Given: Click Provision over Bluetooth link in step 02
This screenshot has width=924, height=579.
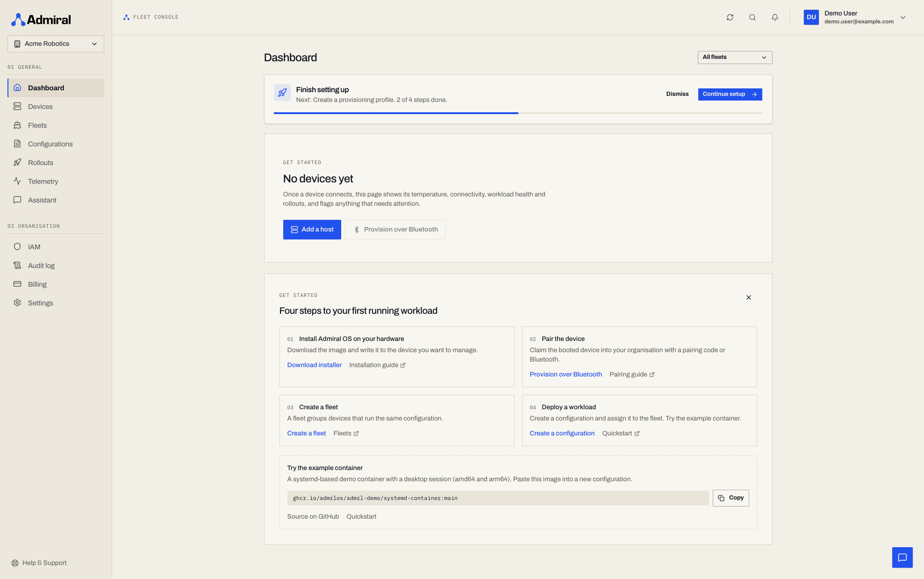Looking at the screenshot, I should [x=566, y=375].
